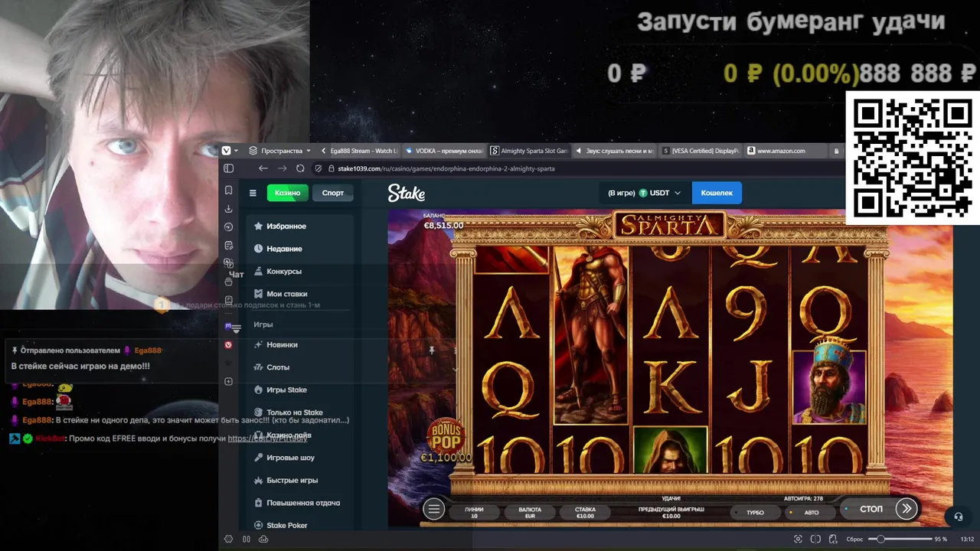Adjust the page zoom slider
The width and height of the screenshot is (980, 551).
pyautogui.click(x=900, y=540)
